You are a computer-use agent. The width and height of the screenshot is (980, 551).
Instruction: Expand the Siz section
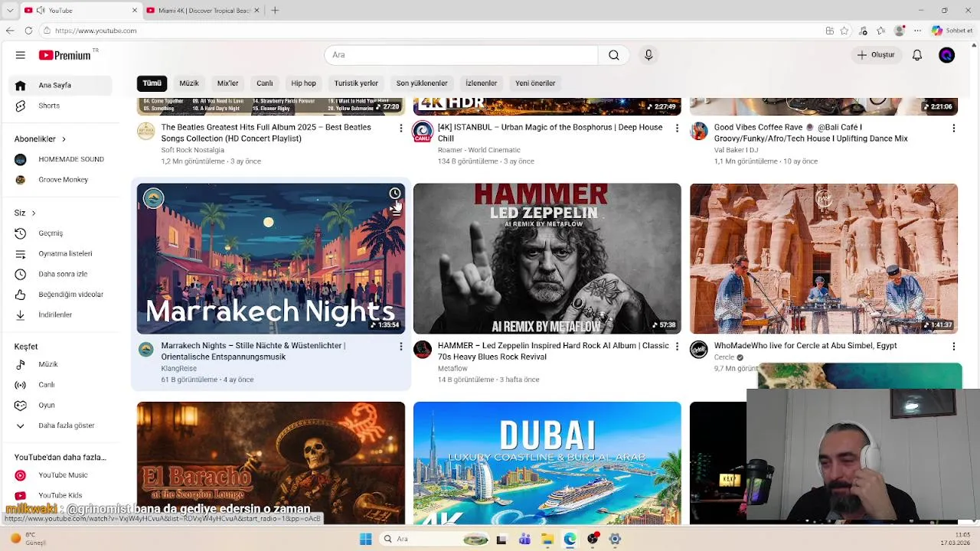pos(25,213)
